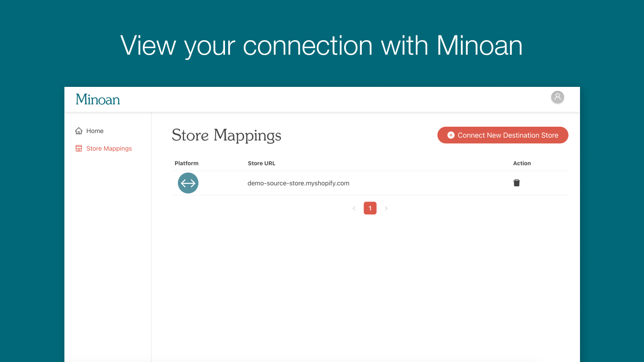The image size is (644, 362).
Task: Select page 1 in pagination
Action: pos(370,208)
